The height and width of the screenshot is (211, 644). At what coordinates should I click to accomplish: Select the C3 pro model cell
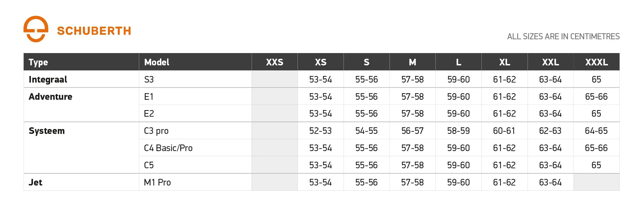(x=156, y=131)
